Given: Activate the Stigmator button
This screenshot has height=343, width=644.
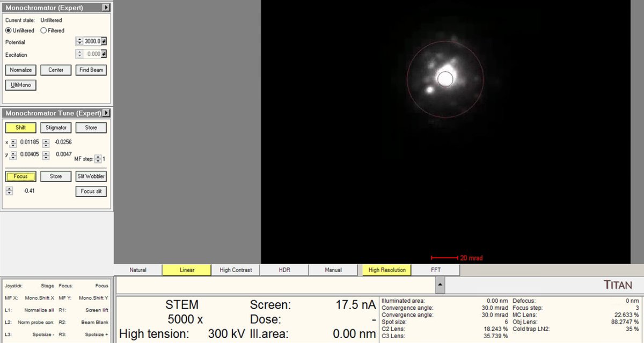Looking at the screenshot, I should point(56,128).
